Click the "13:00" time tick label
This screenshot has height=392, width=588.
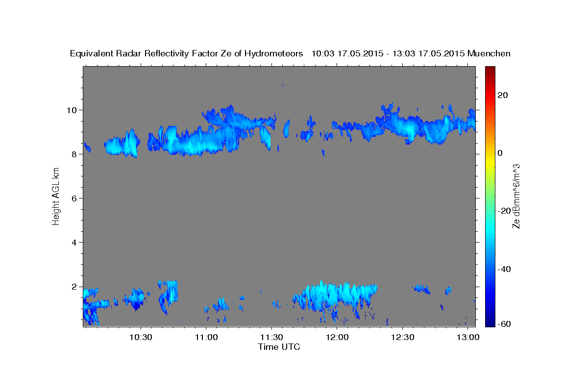(468, 338)
